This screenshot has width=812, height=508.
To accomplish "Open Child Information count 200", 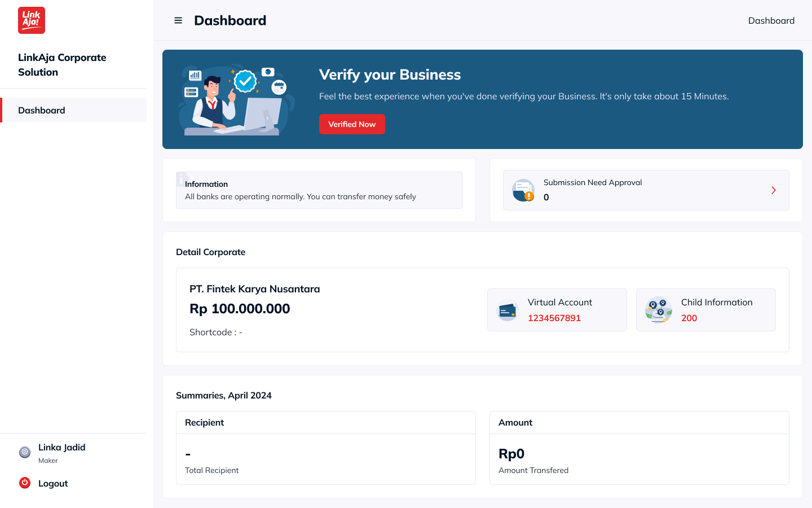I will 689,318.
